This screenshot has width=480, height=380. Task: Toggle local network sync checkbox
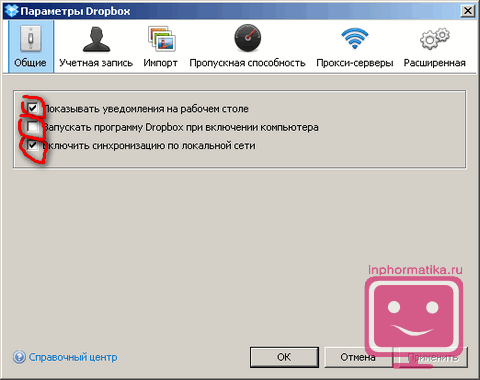coord(33,145)
